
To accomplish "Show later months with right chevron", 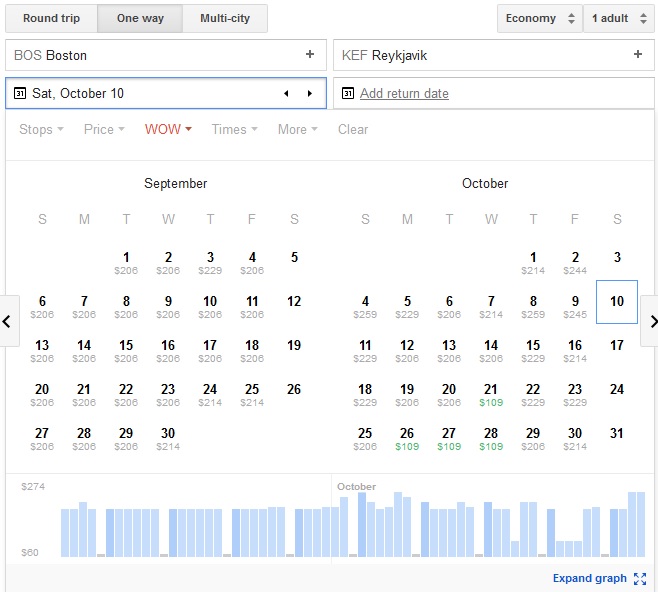I will pos(651,322).
